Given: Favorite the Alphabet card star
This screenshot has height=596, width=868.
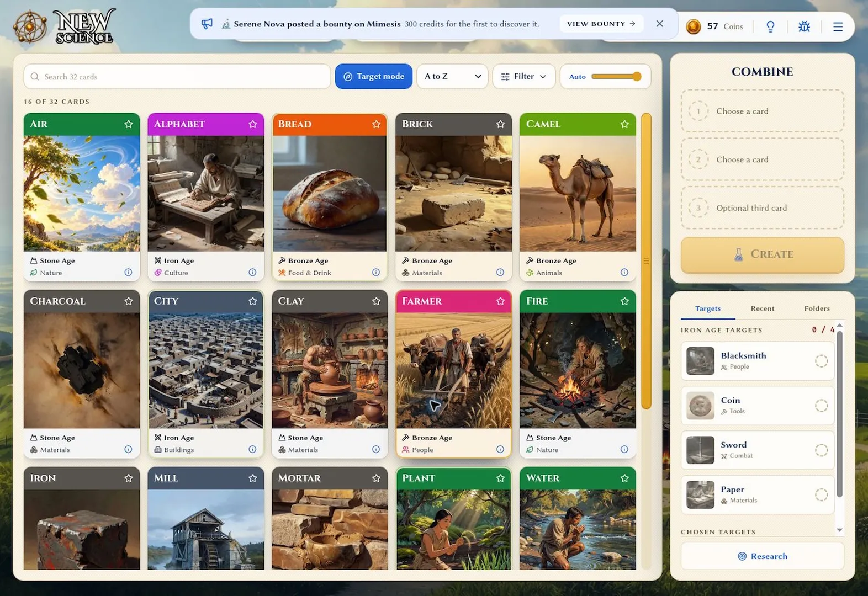Looking at the screenshot, I should [x=253, y=124].
